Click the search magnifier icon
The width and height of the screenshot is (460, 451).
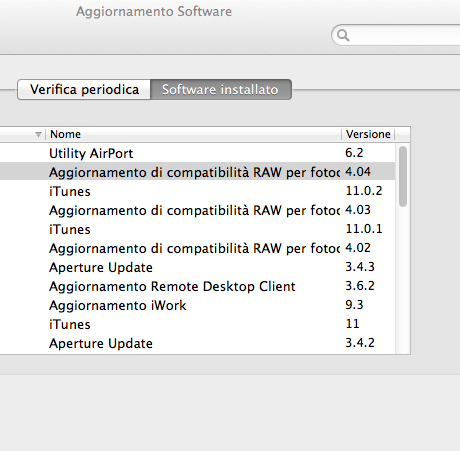tap(343, 35)
